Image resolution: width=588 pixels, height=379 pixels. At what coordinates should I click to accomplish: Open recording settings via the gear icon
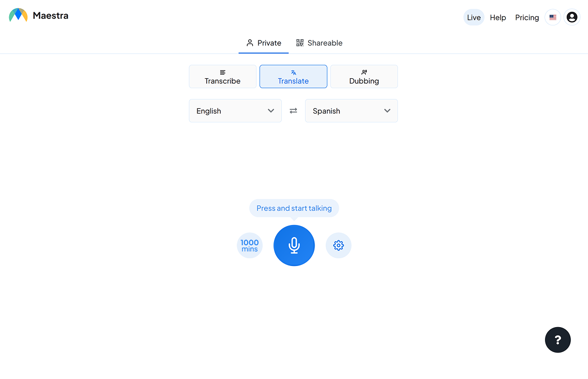(338, 245)
